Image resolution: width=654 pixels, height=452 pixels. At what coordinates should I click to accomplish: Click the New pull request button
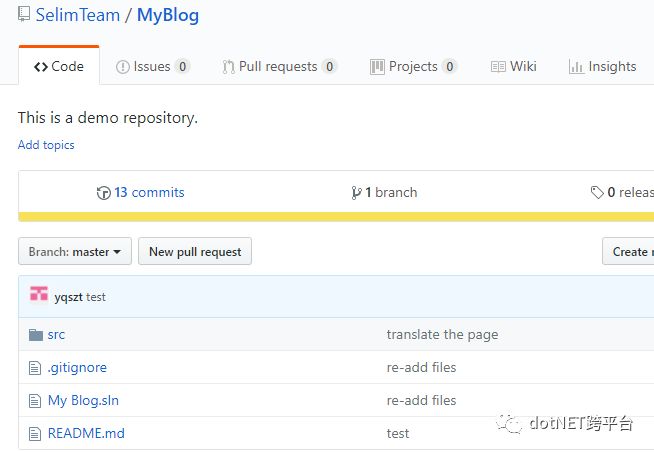coord(195,251)
